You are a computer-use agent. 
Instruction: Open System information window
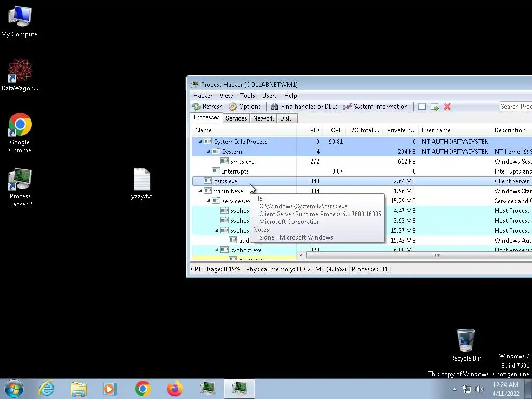375,107
